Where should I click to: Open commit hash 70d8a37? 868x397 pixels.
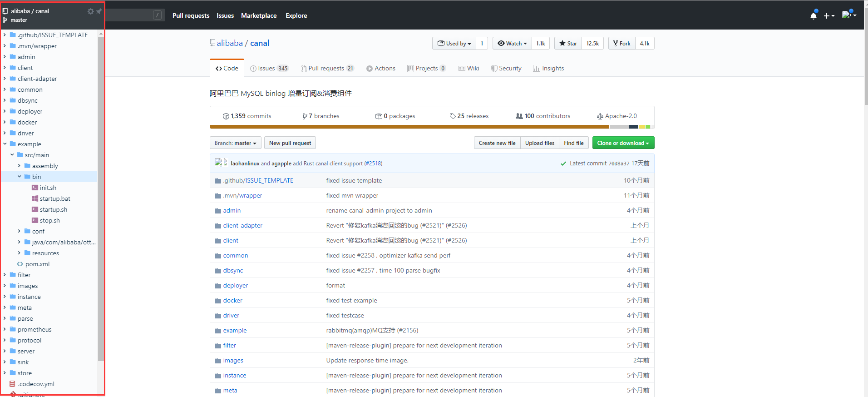[619, 164]
